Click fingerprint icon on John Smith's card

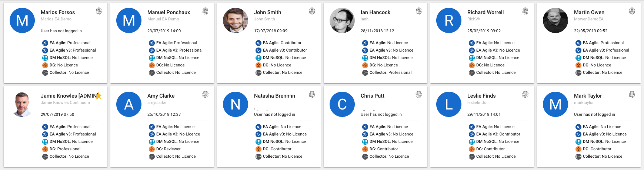click(x=312, y=11)
